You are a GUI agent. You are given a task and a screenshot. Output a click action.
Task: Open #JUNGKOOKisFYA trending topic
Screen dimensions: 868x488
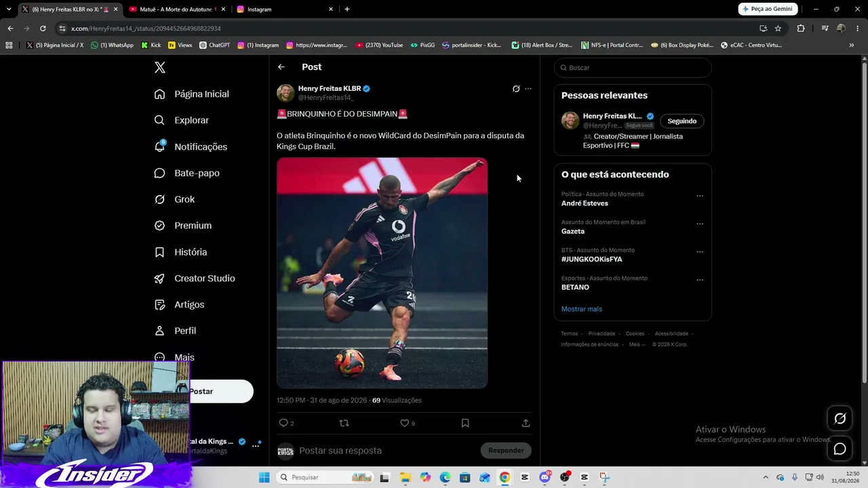point(591,259)
